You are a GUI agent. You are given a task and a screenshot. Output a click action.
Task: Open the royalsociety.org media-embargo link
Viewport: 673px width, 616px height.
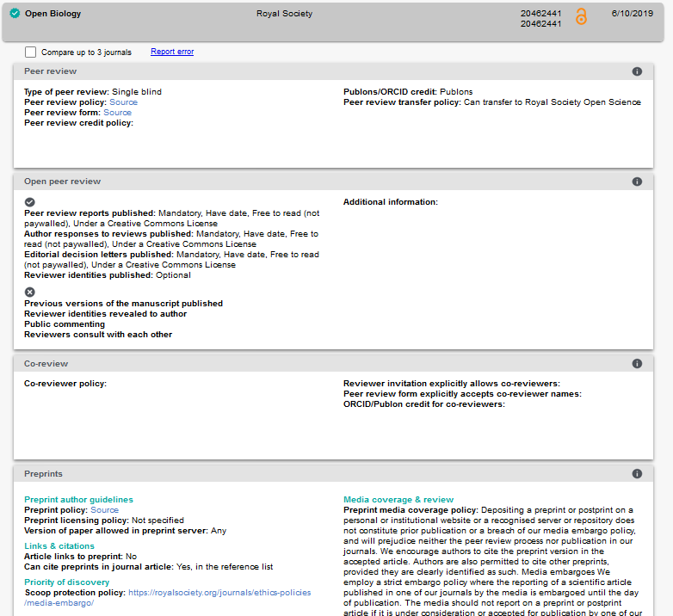coord(168,598)
